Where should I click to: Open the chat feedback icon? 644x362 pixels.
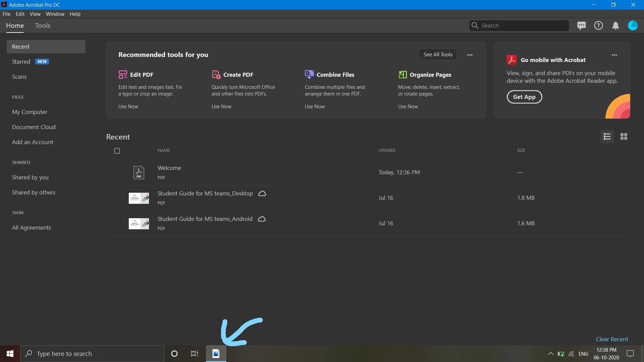581,25
